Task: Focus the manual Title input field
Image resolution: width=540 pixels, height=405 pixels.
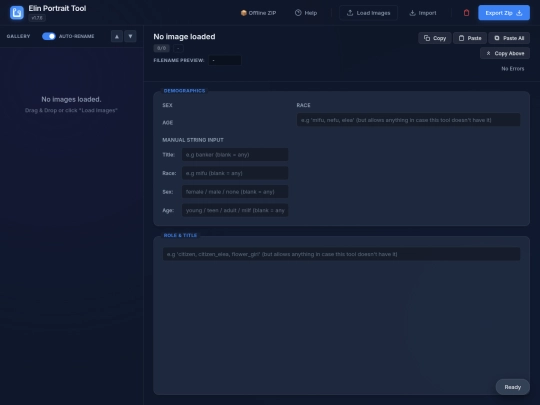Action: pyautogui.click(x=235, y=155)
